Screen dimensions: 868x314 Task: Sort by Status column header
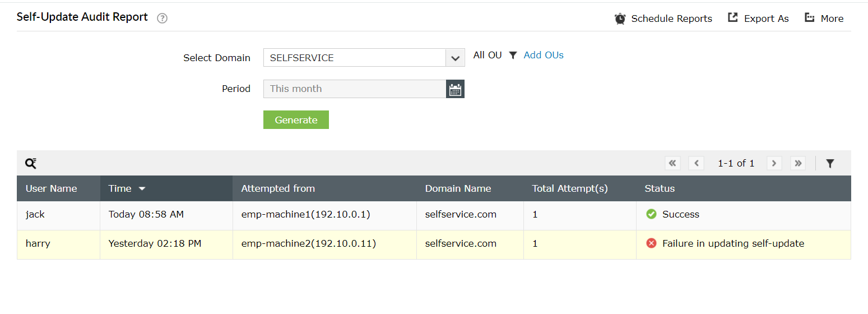[x=660, y=188]
